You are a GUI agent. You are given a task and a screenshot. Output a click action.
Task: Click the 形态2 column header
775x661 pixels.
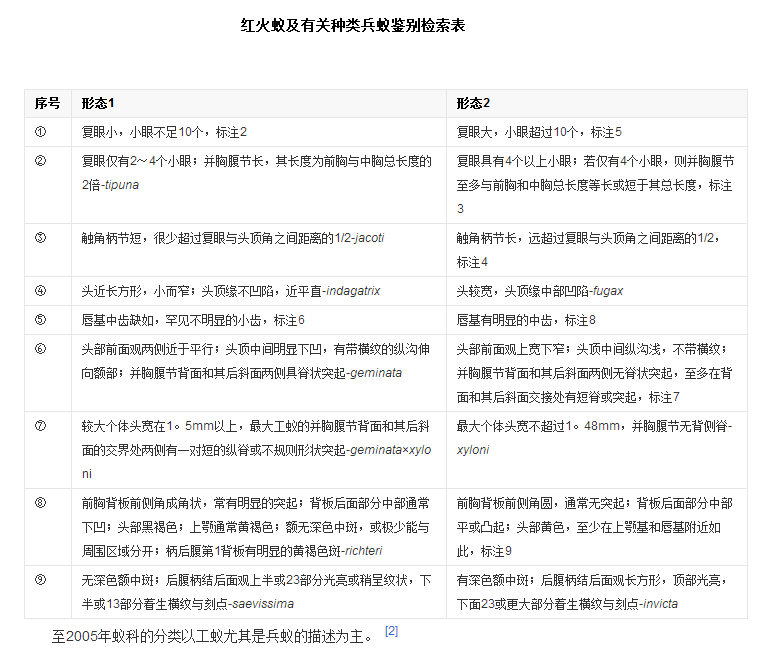click(x=473, y=103)
